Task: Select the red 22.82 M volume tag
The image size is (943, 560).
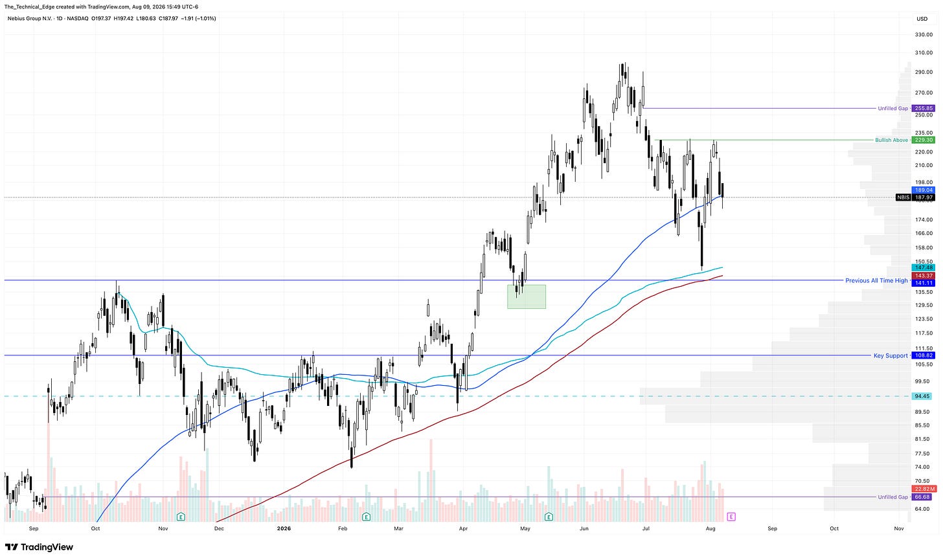Action: click(x=923, y=489)
